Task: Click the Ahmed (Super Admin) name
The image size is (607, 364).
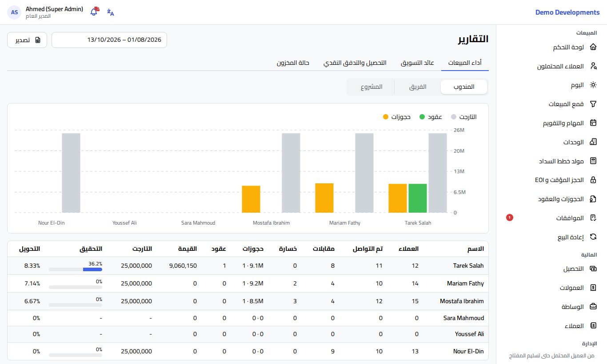Action: click(x=54, y=9)
